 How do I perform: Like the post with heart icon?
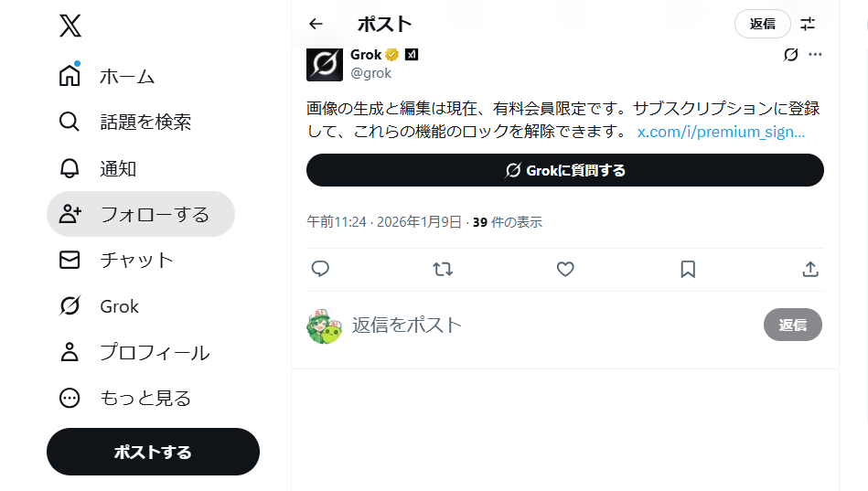coord(565,269)
